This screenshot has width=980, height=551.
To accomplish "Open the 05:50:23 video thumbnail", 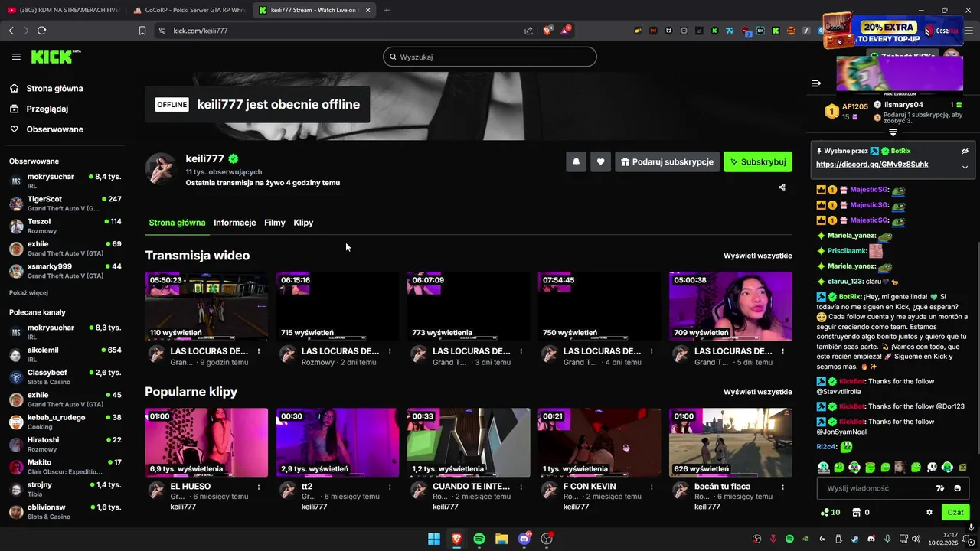I will 207,306.
